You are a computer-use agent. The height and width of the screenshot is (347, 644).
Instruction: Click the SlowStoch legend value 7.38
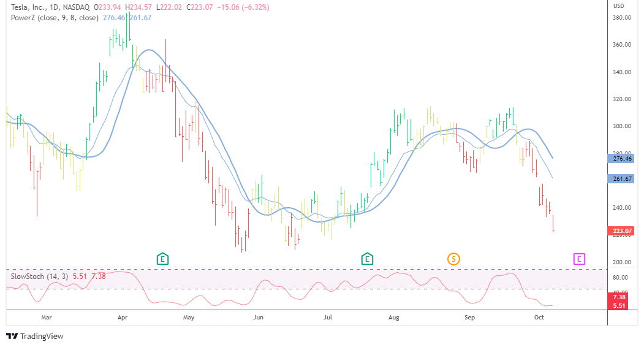point(99,276)
